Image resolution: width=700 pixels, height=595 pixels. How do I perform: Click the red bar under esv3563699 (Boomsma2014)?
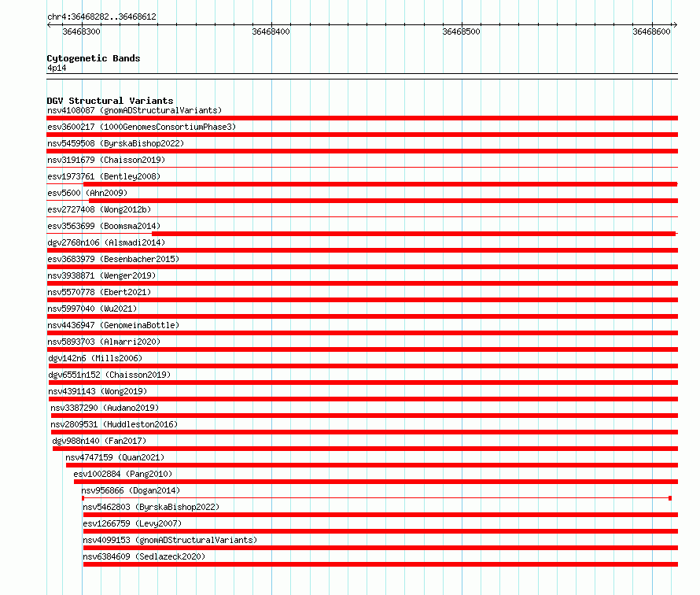click(414, 234)
